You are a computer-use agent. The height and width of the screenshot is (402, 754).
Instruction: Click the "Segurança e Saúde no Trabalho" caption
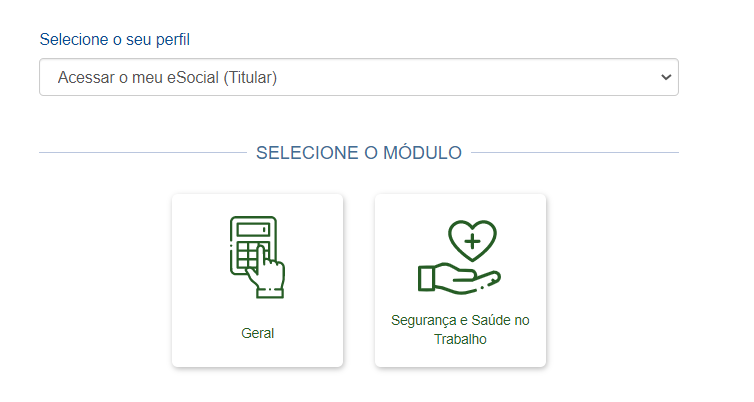point(460,329)
